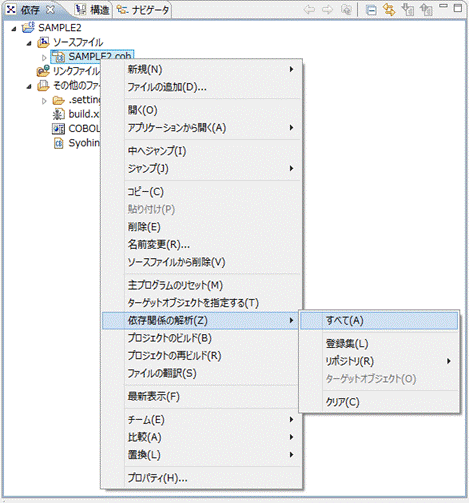Click the .settings folder icon

click(x=59, y=100)
